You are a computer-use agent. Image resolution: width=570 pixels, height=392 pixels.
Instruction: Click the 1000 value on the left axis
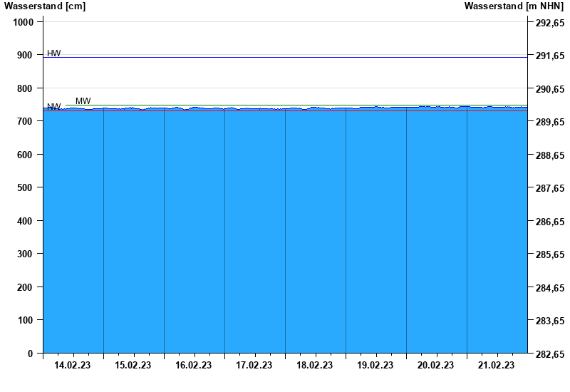[x=24, y=22]
